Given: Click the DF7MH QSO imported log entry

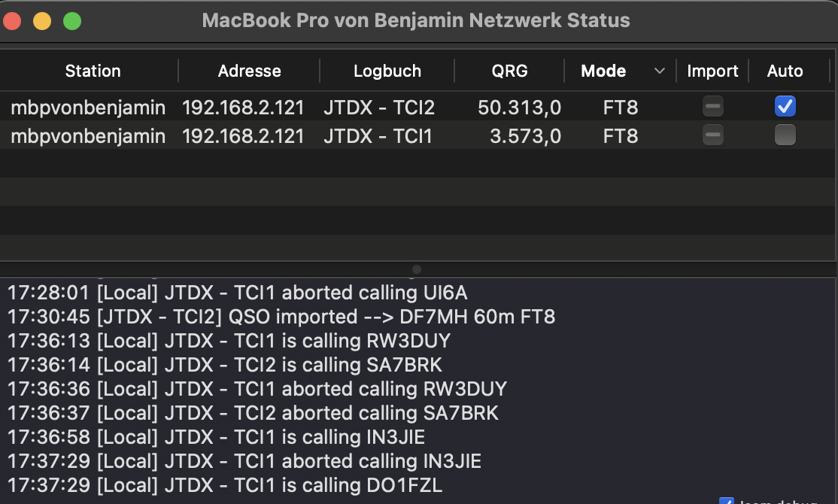Looking at the screenshot, I should point(281,317).
